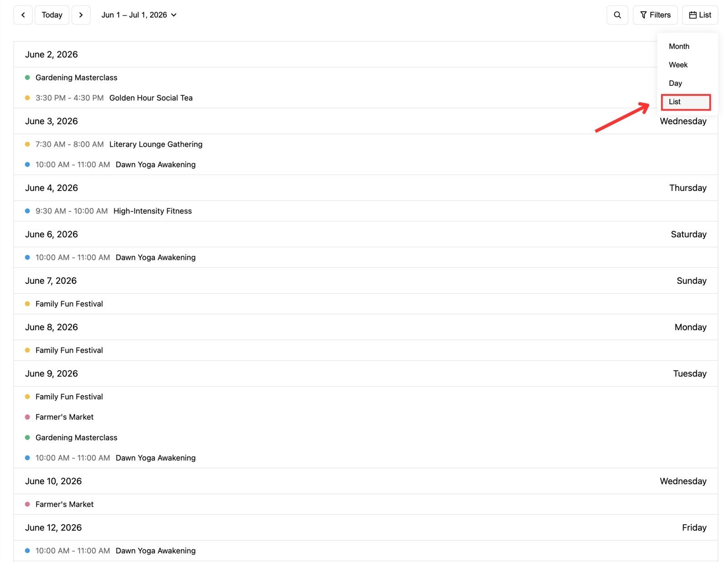728x562 pixels.
Task: Click the June 4, 2026 date header
Action: [x=51, y=188]
